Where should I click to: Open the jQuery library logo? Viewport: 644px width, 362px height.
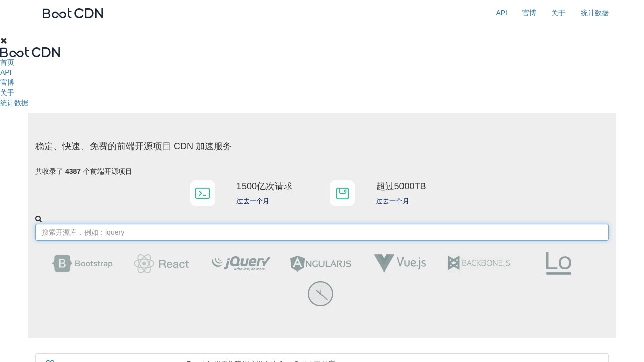tap(240, 263)
